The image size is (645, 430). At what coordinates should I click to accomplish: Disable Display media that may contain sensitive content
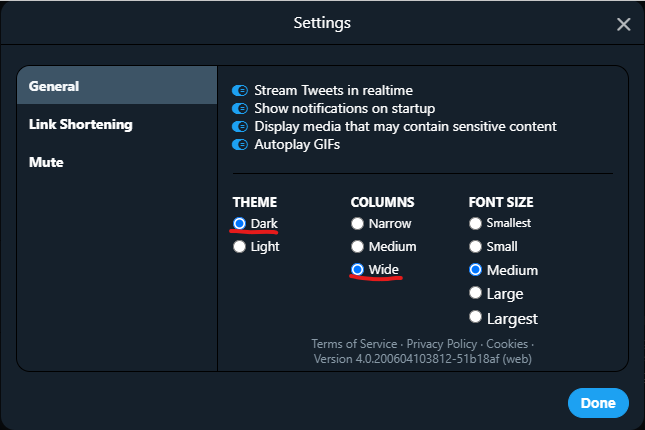tap(240, 126)
